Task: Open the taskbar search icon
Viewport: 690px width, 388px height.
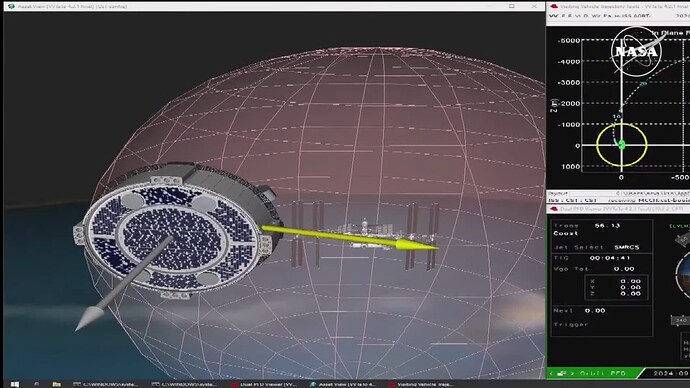Action: [37, 384]
